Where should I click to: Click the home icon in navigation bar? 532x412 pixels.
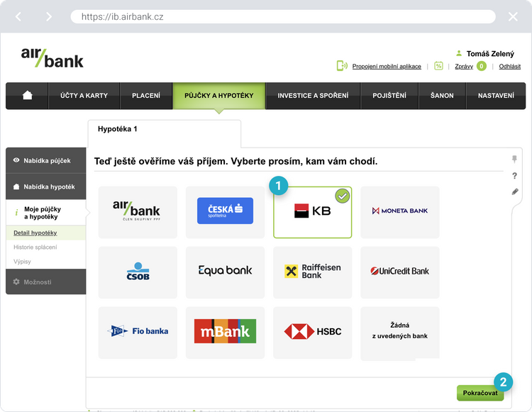point(28,96)
